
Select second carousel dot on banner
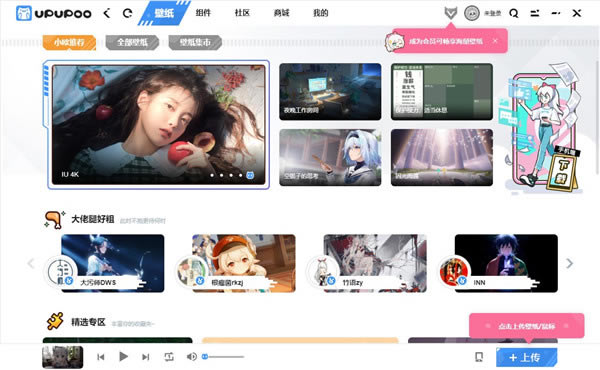[x=222, y=175]
